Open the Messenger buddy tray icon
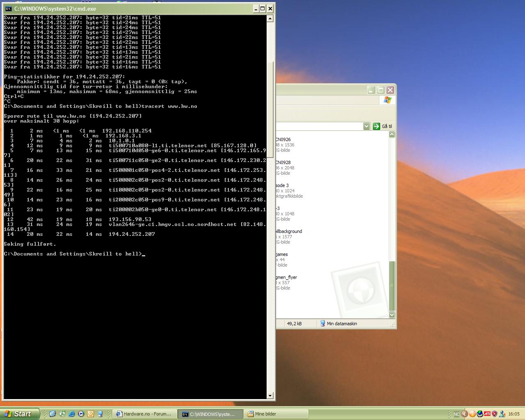Viewport: 525px width, 420px height. 502,414
